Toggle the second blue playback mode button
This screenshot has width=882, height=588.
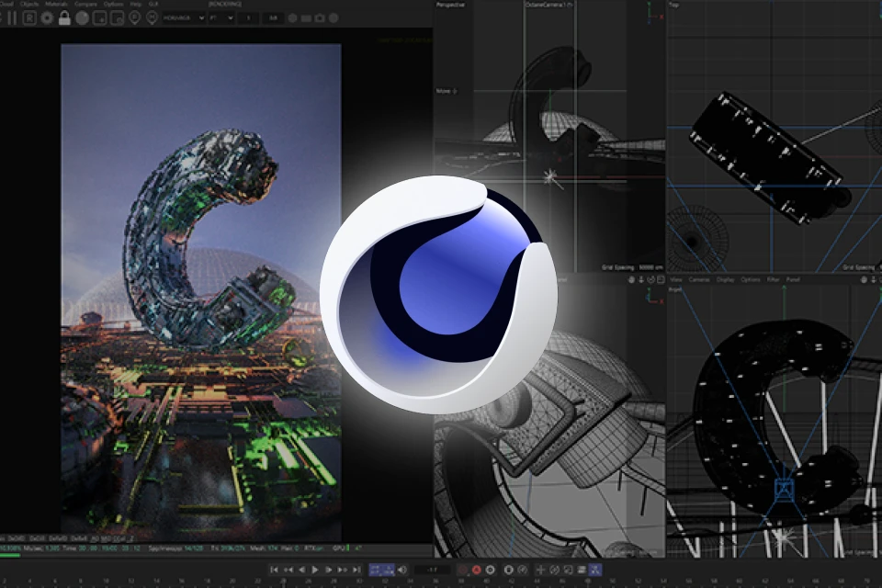pos(389,570)
